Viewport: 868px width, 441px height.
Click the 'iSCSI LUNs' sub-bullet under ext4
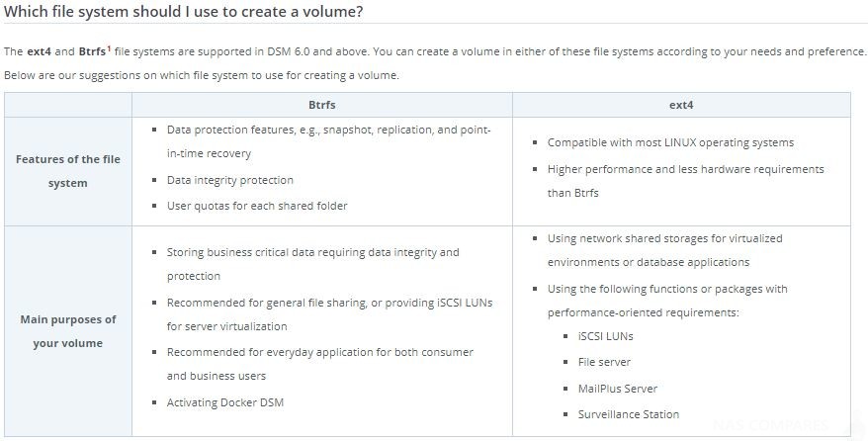(606, 336)
